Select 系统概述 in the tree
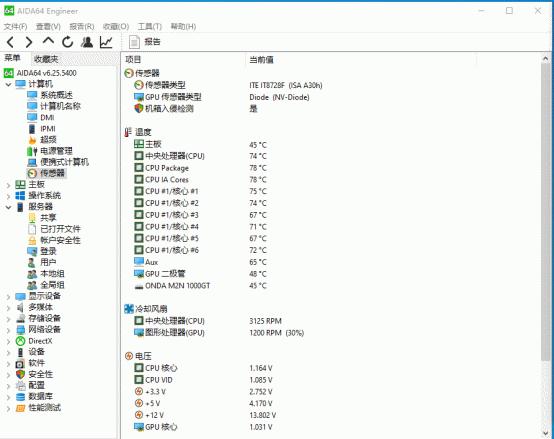The image size is (554, 439). point(56,95)
